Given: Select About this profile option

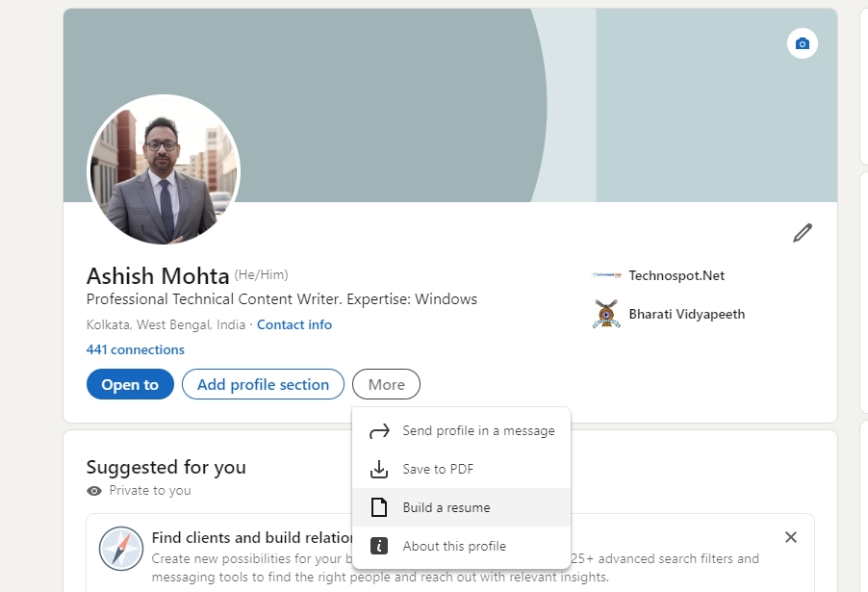Looking at the screenshot, I should click(454, 545).
